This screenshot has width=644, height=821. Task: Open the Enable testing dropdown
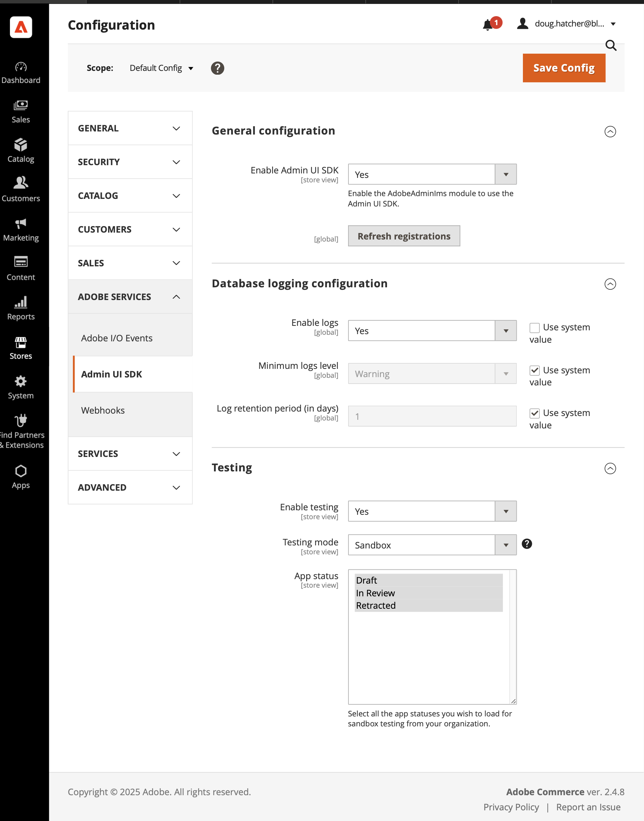tap(432, 511)
